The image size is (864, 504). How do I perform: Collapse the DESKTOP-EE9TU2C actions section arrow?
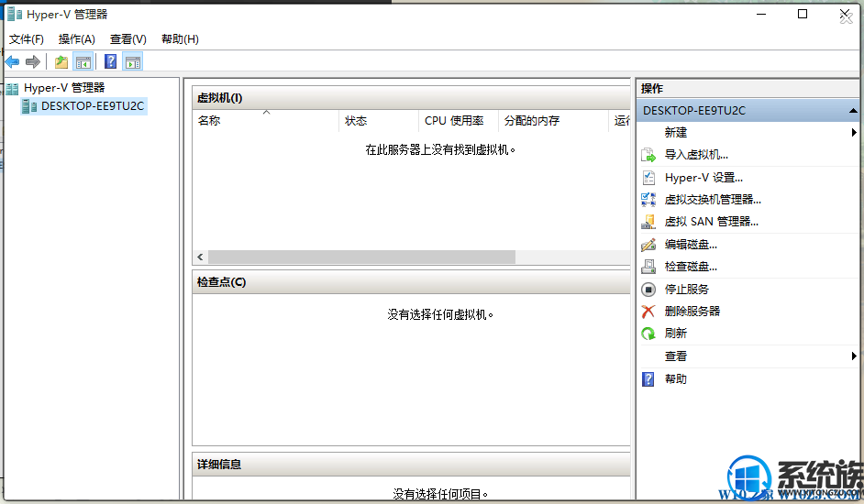tap(852, 111)
